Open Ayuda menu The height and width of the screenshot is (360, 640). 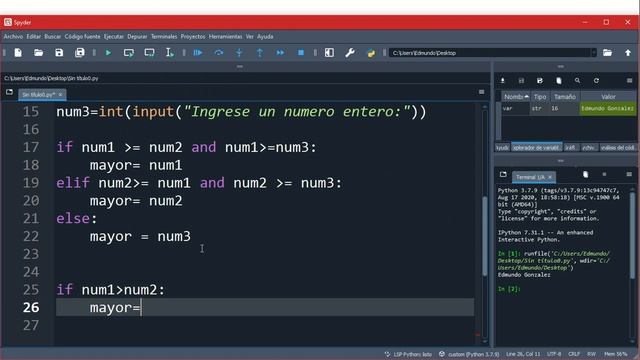point(265,37)
